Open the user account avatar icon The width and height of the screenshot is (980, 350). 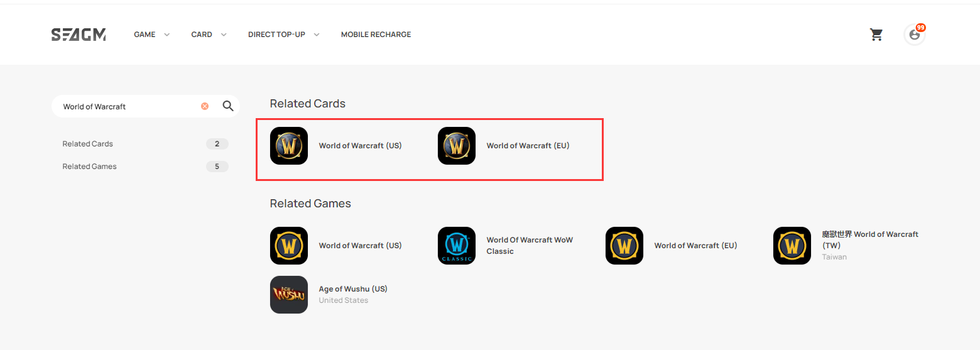pyautogui.click(x=915, y=35)
